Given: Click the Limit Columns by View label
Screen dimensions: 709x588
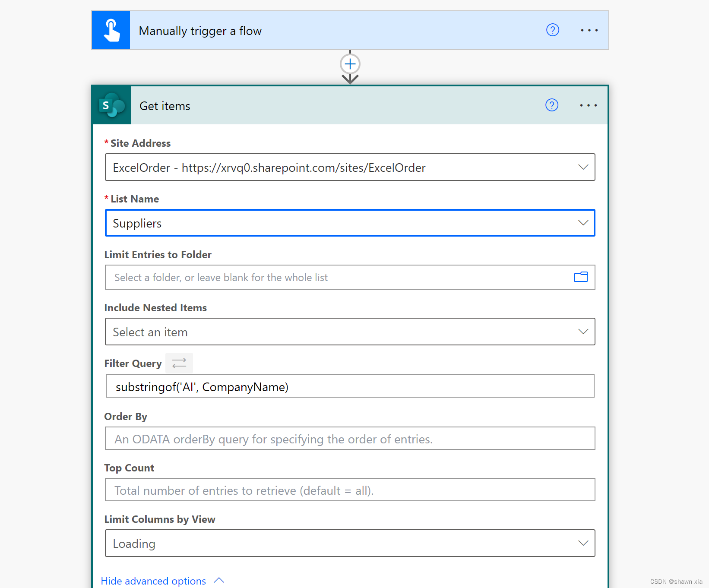Looking at the screenshot, I should point(160,519).
